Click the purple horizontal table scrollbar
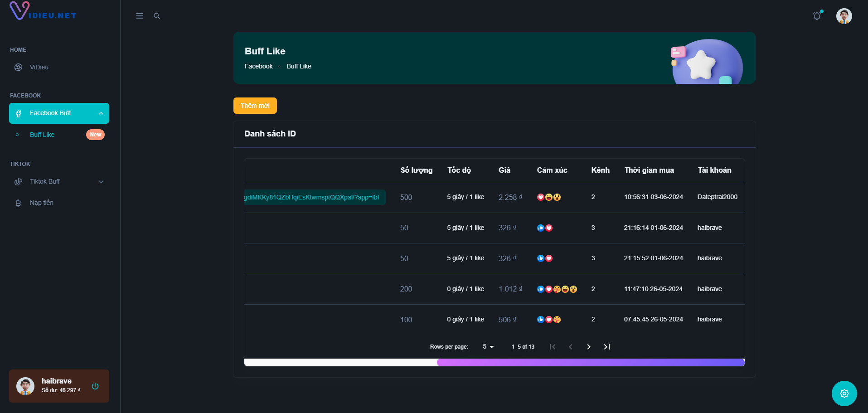Image resolution: width=868 pixels, height=413 pixels. tap(590, 362)
